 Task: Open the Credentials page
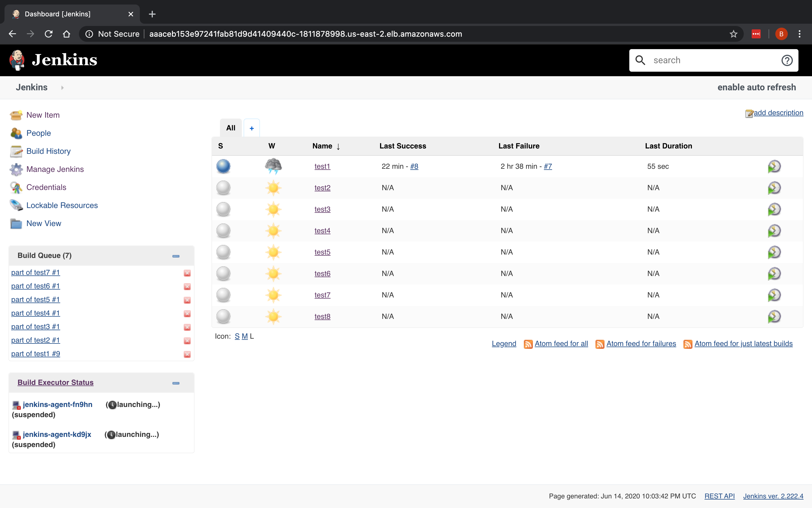46,187
